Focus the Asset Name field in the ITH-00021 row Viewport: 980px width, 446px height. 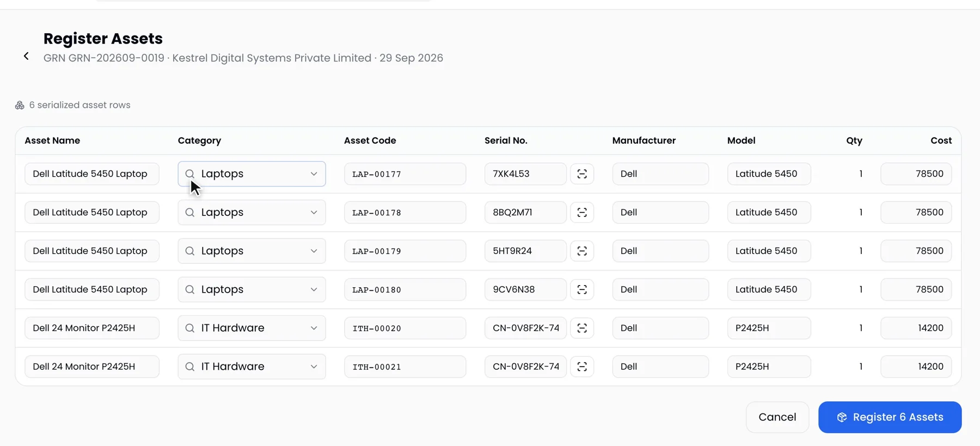92,367
